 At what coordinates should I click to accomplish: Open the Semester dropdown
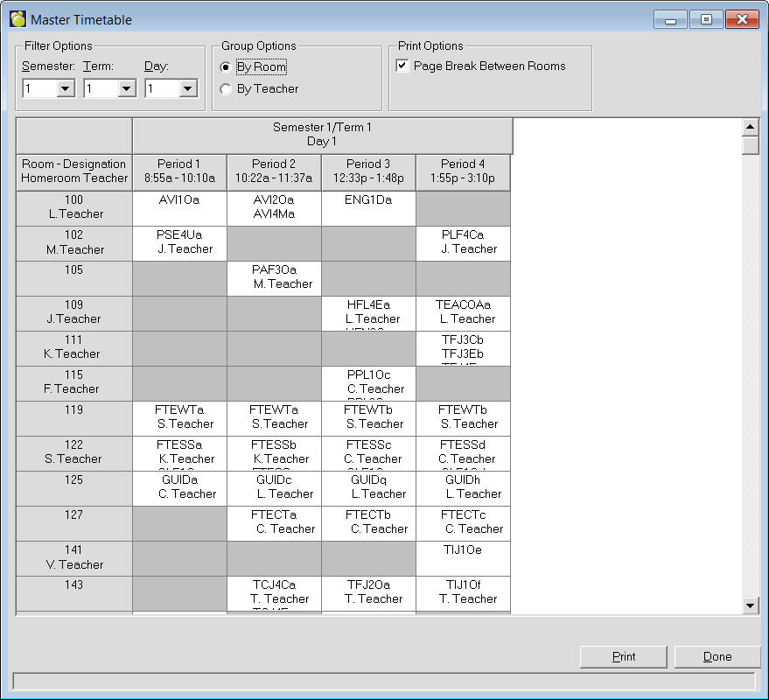point(65,88)
